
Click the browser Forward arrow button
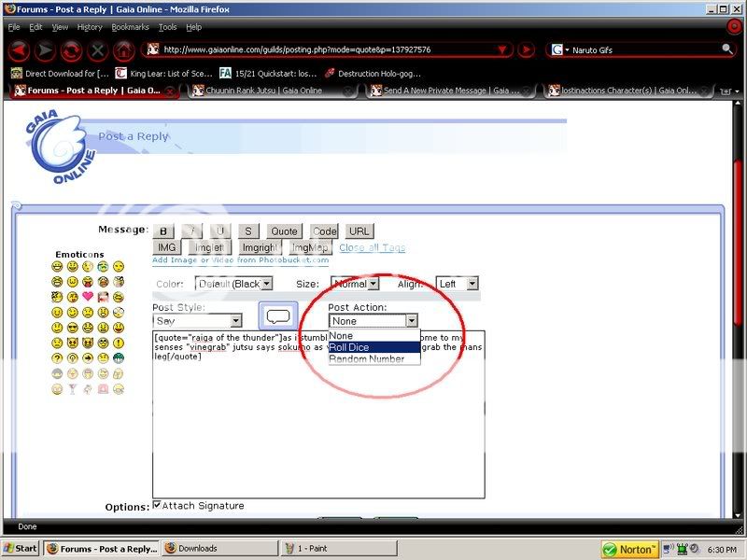coord(45,49)
